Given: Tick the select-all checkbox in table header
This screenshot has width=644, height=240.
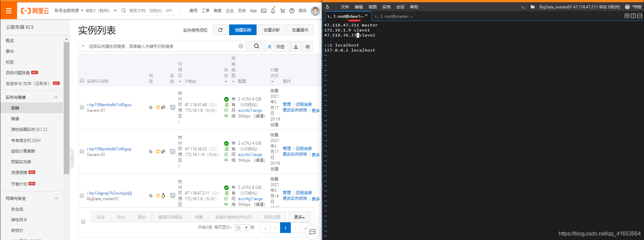Looking at the screenshot, I should tap(82, 80).
